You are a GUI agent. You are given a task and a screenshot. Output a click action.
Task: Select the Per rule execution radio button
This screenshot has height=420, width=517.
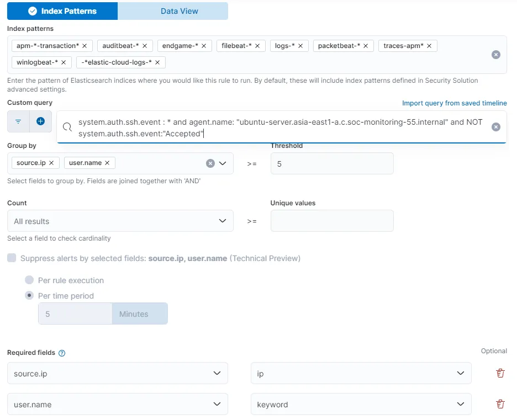[x=29, y=280]
